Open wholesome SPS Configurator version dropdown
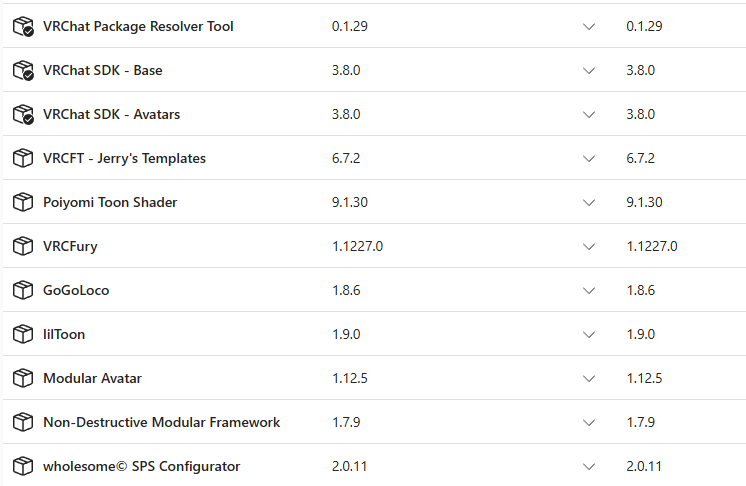Screen dimensions: 746x486 click(x=589, y=467)
